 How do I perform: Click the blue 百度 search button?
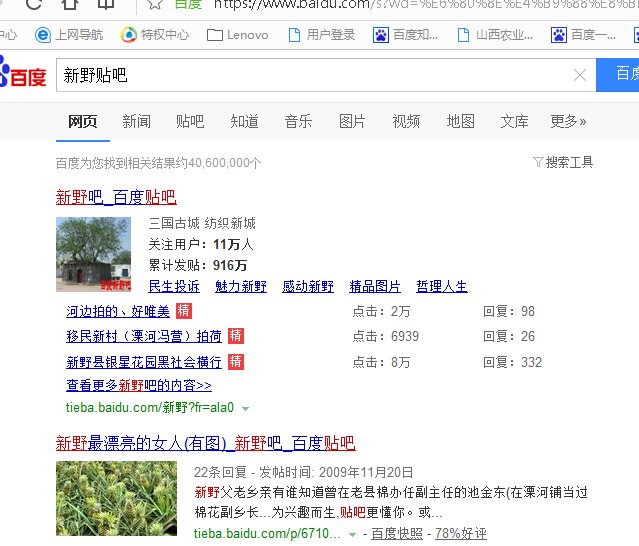click(x=617, y=75)
